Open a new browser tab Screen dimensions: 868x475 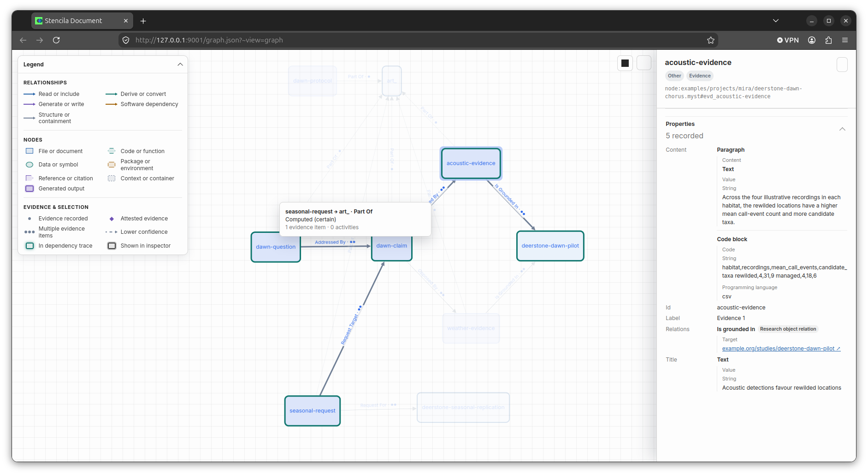[143, 21]
